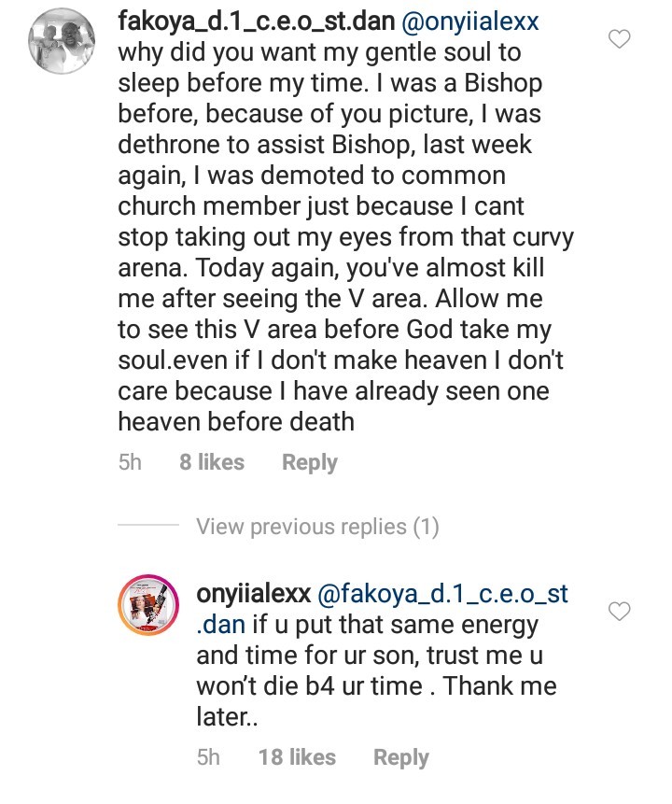Tap the heart beside onyiialexx's reply

click(619, 612)
